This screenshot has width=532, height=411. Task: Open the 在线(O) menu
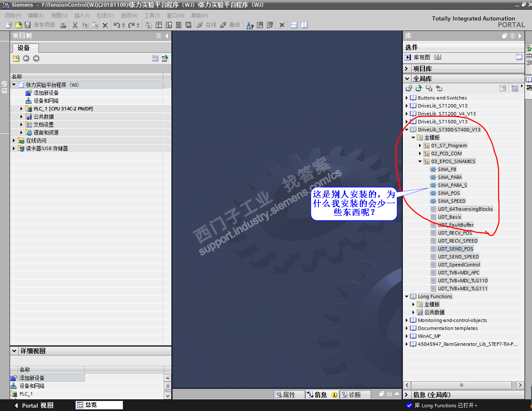tap(105, 15)
